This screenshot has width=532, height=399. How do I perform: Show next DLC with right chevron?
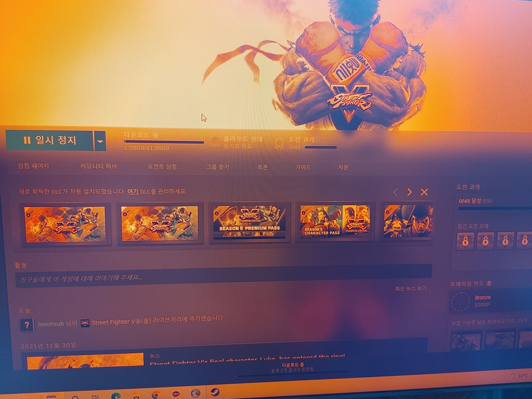(x=409, y=192)
